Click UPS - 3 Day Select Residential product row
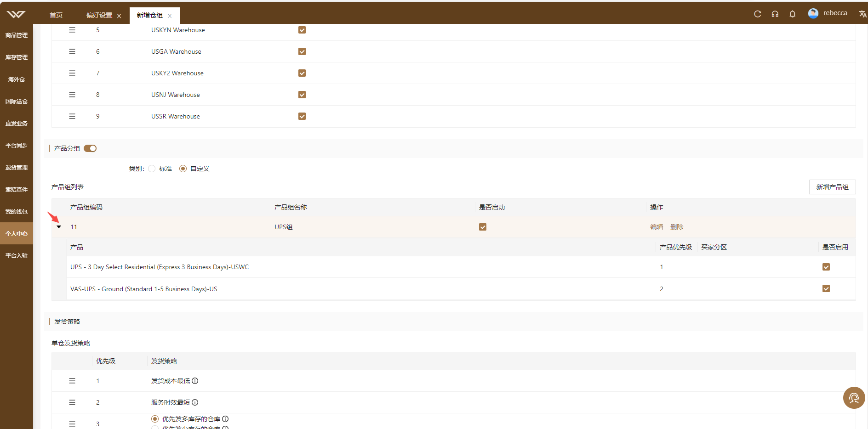 click(461, 267)
